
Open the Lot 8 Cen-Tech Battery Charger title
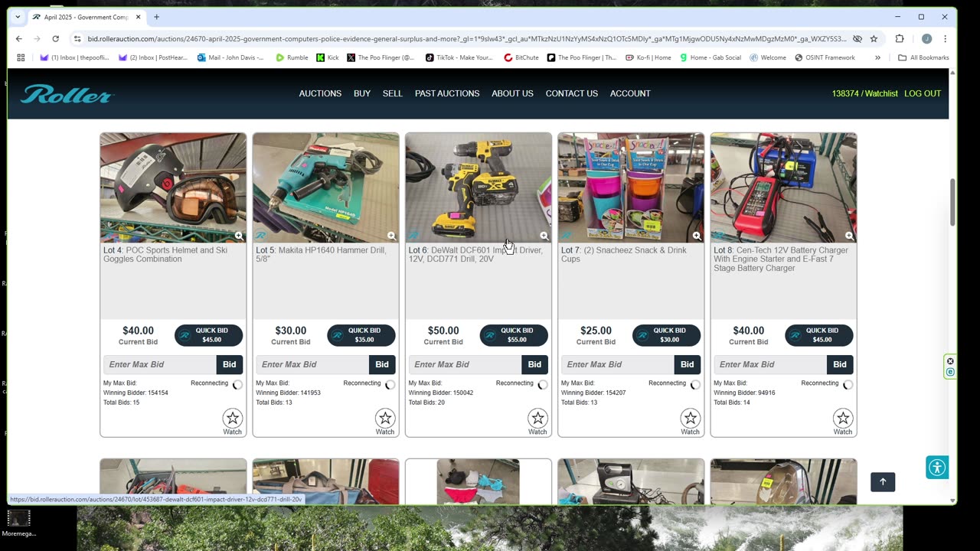tap(781, 259)
